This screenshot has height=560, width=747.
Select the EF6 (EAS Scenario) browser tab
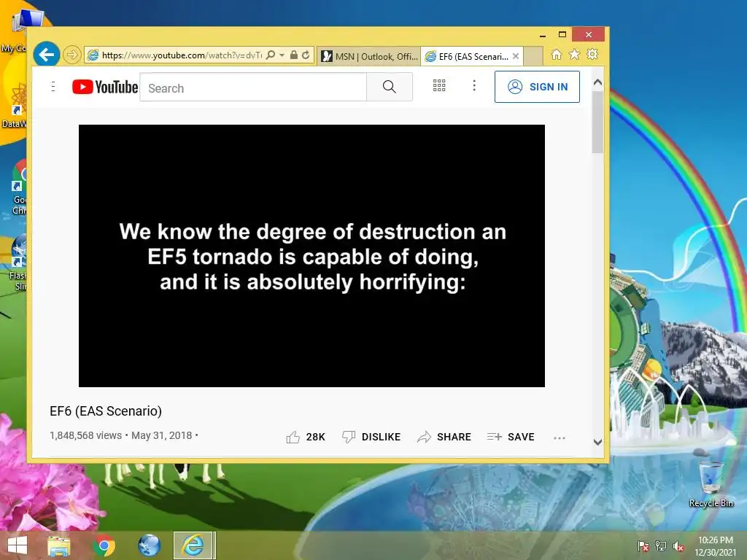pos(469,56)
